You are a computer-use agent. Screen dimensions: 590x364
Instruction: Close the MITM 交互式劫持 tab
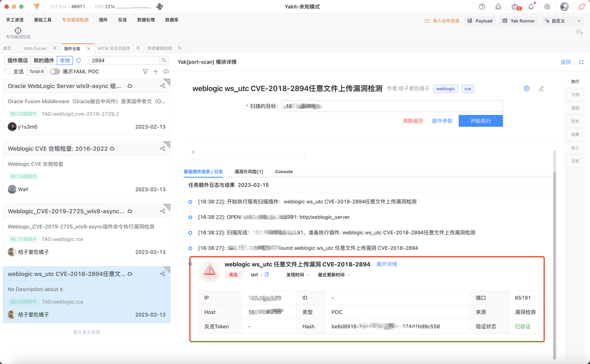tap(137, 48)
